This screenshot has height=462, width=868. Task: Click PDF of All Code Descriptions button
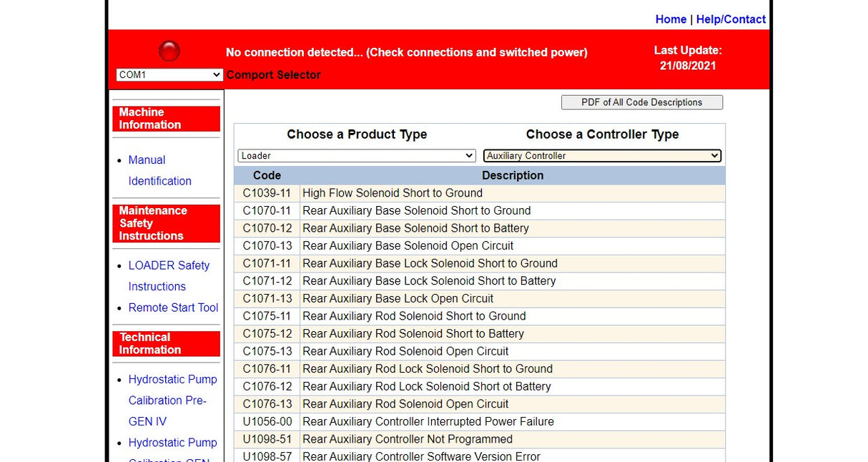point(641,102)
